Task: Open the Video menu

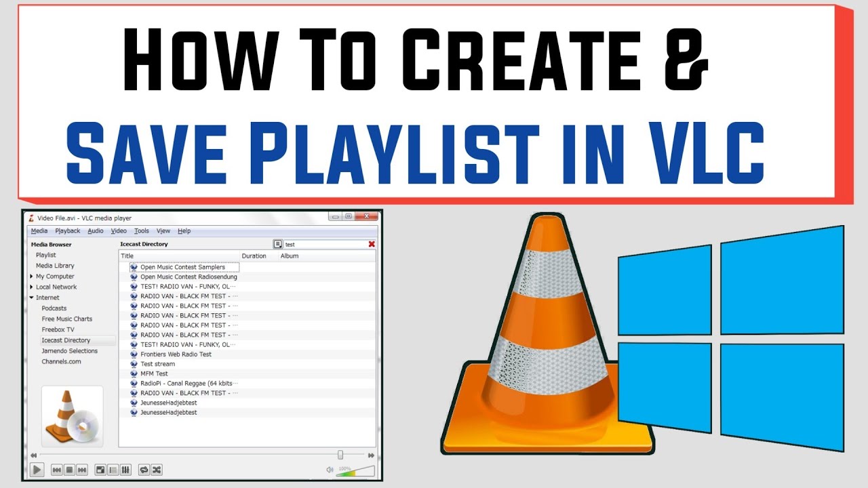Action: tap(119, 231)
